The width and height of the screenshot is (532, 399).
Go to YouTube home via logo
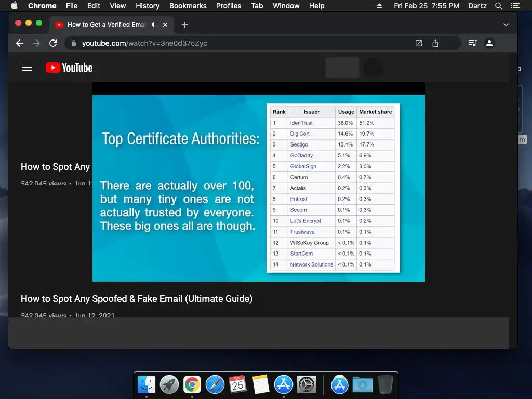coord(69,68)
